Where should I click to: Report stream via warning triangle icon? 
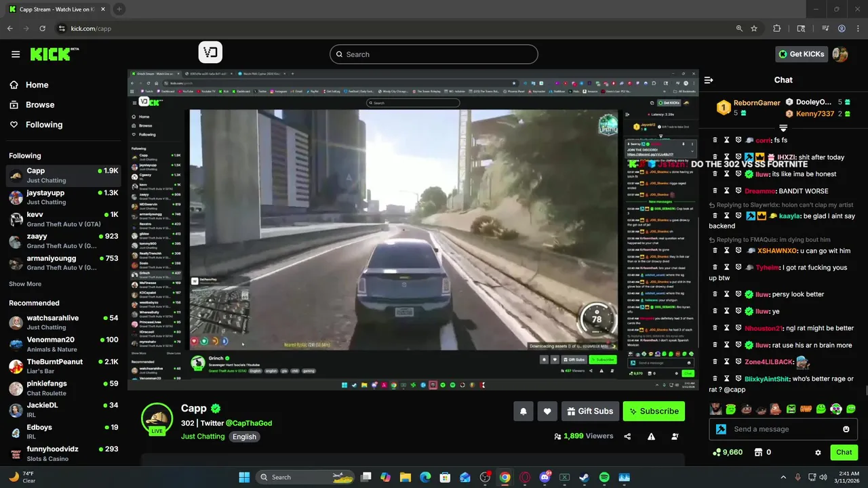651,436
